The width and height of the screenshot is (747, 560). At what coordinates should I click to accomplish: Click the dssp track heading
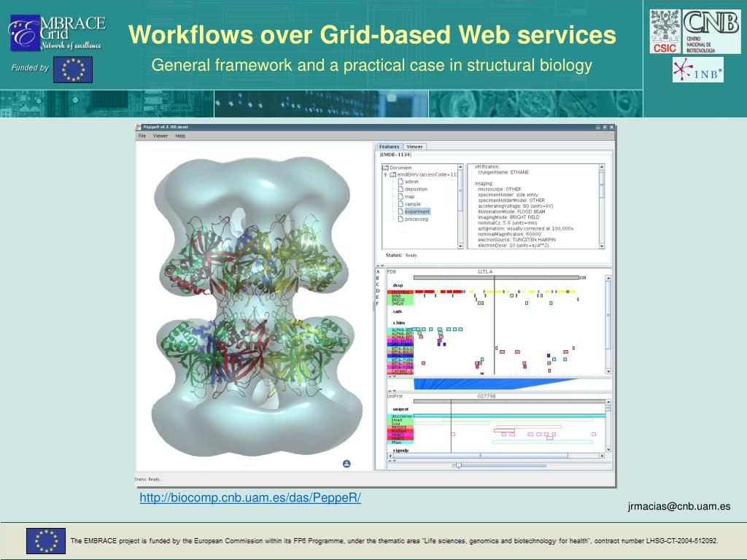(x=398, y=285)
